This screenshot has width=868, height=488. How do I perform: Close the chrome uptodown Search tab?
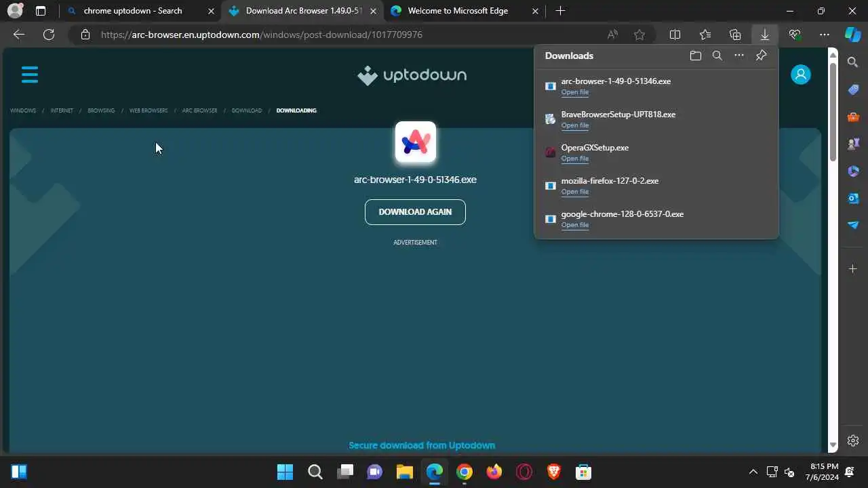point(210,11)
